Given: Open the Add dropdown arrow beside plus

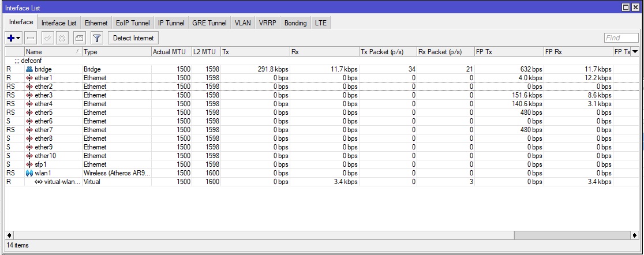Looking at the screenshot, I should pyautogui.click(x=18, y=38).
